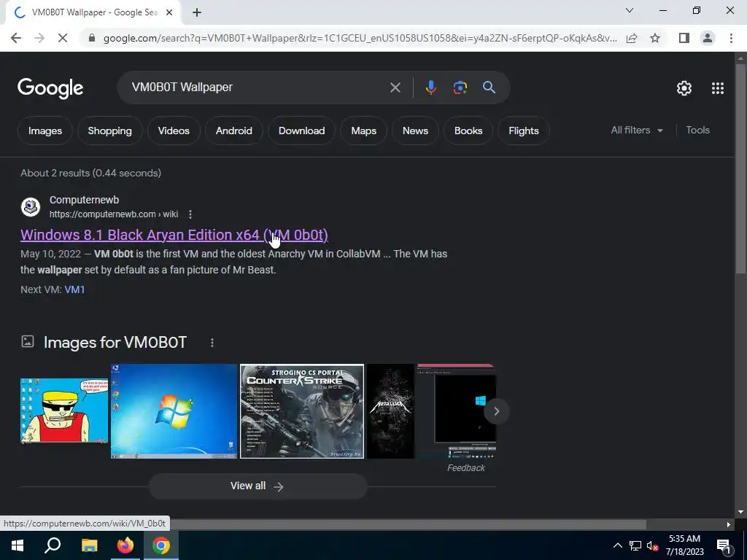Screen dimensions: 747x560
Task: Open File Explorer from taskbar
Action: [x=89, y=545]
